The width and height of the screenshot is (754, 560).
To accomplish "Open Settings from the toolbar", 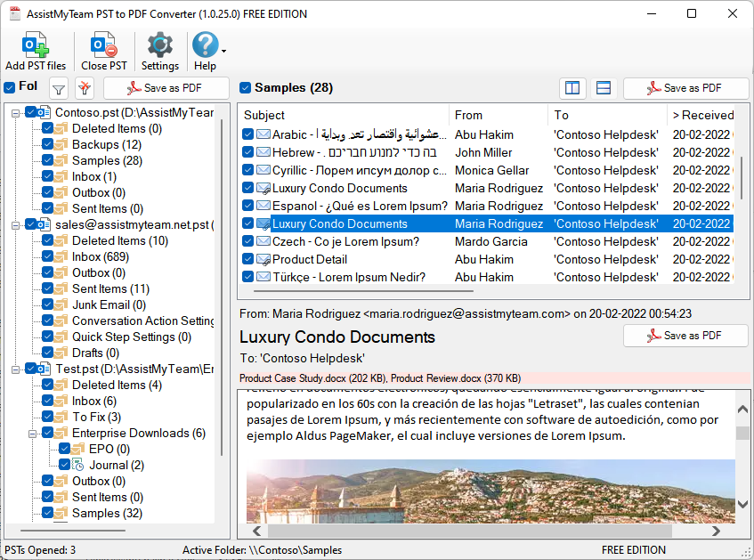I will (x=160, y=46).
